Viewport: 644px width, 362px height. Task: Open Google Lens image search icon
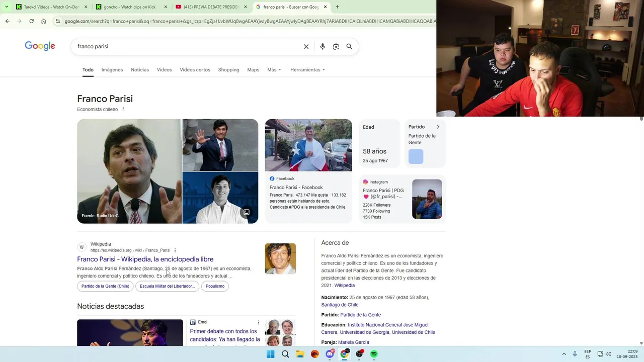click(x=336, y=46)
